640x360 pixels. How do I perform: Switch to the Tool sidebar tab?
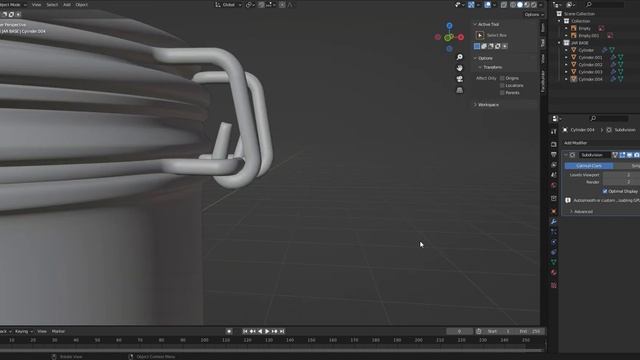point(543,43)
